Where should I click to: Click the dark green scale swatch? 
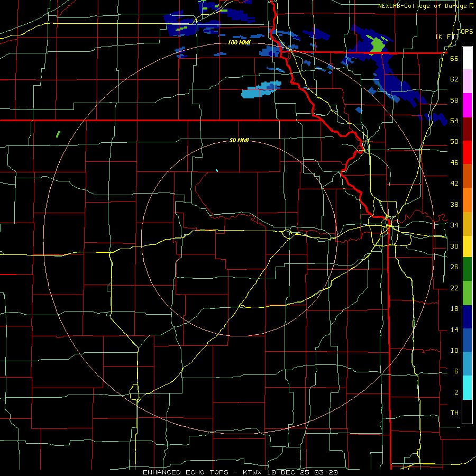467,269
